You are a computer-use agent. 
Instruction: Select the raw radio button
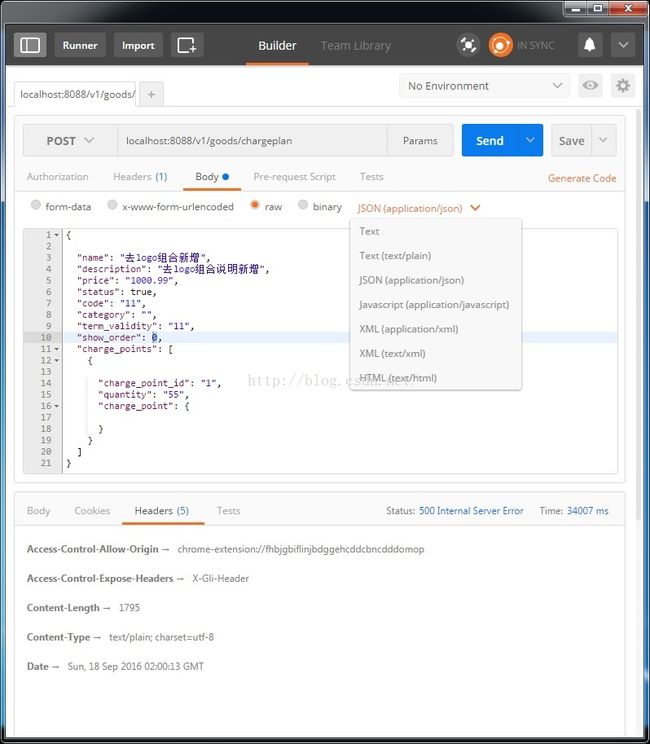click(255, 205)
